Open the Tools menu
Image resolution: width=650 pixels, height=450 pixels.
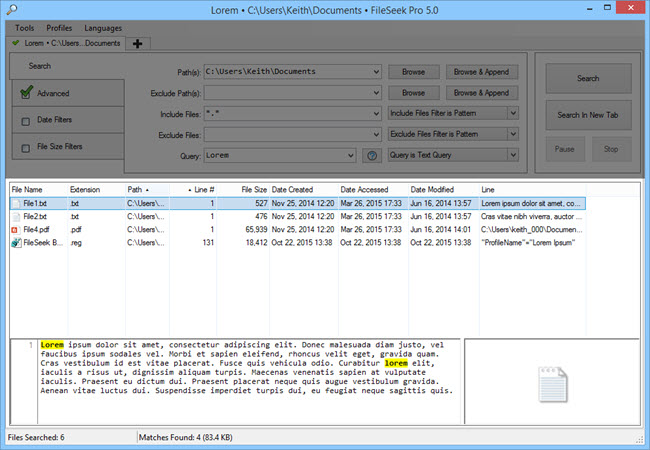click(x=24, y=28)
